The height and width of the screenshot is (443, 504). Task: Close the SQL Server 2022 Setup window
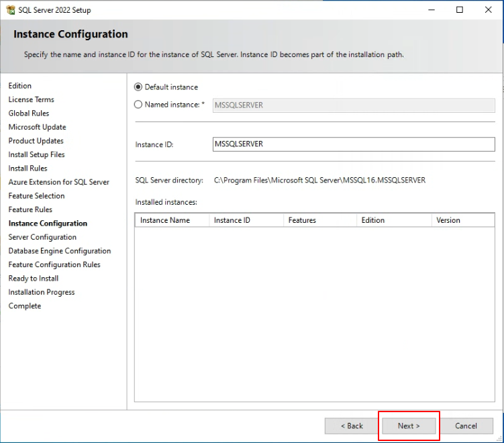coord(489,10)
